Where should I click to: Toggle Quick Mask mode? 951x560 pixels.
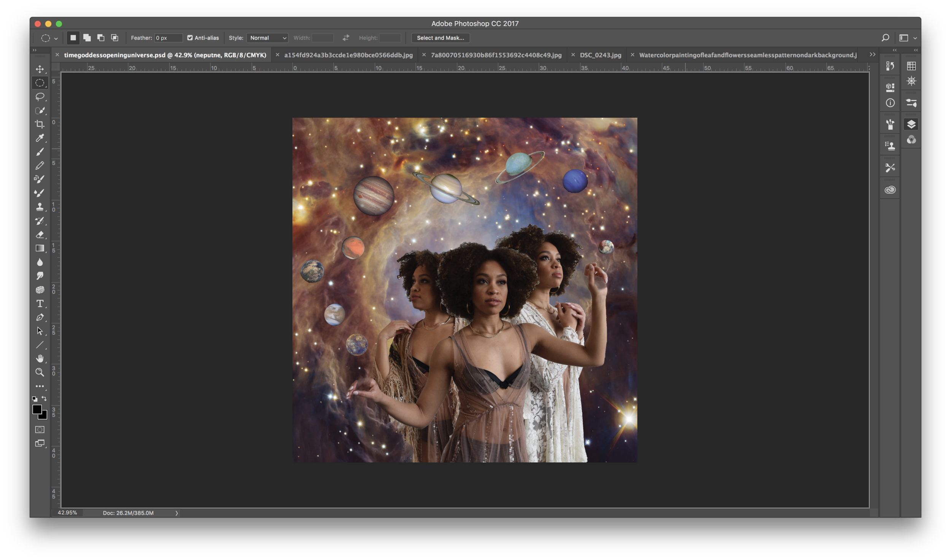(x=40, y=430)
